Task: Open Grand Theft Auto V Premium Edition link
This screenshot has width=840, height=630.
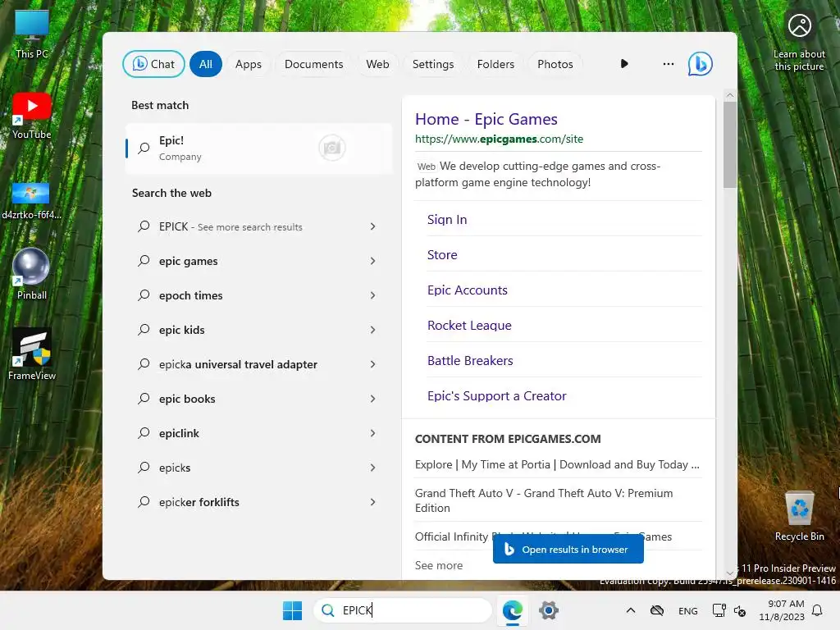Action: pos(544,500)
